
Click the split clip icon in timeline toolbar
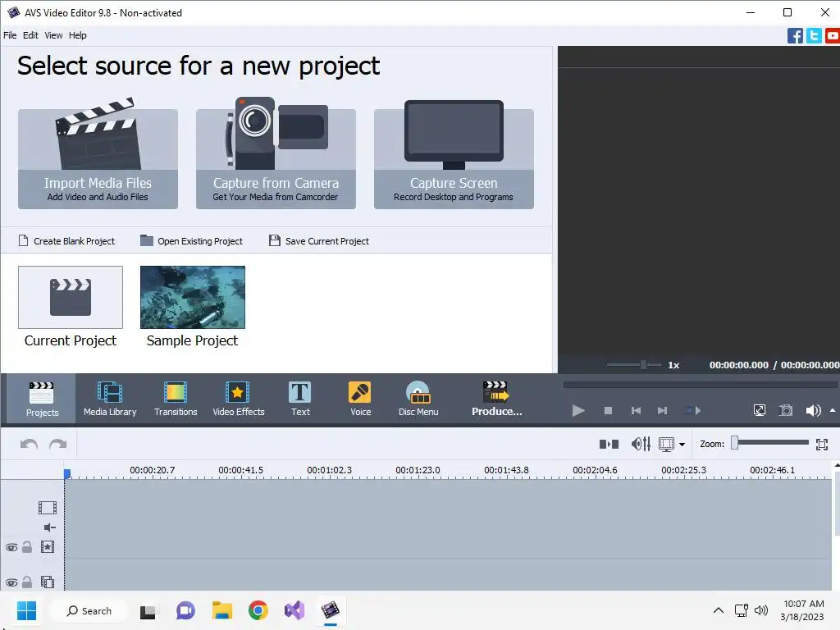(609, 444)
